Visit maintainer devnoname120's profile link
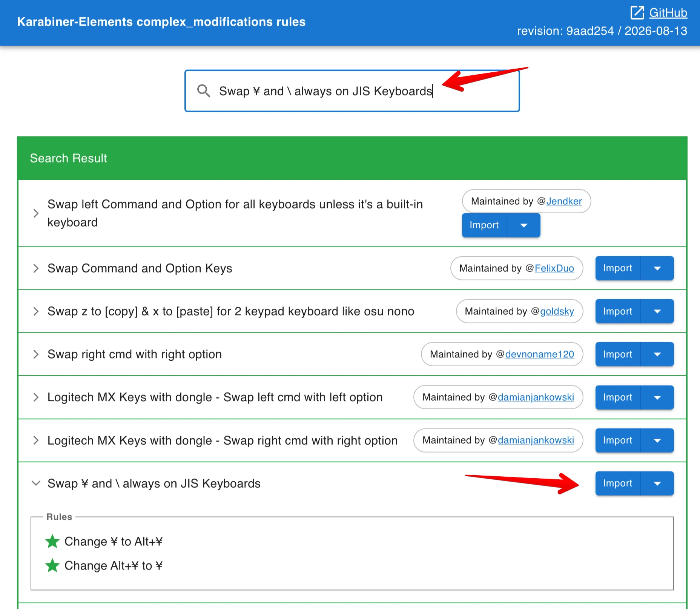700x609 pixels. point(540,354)
